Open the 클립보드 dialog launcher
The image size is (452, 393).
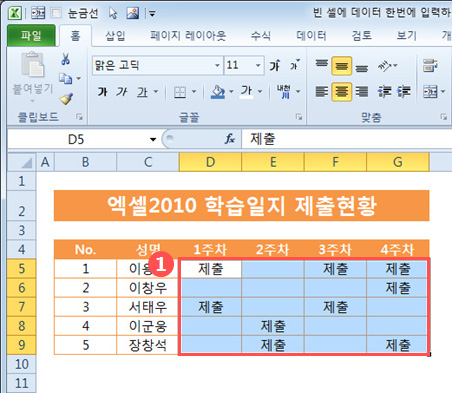[79, 117]
